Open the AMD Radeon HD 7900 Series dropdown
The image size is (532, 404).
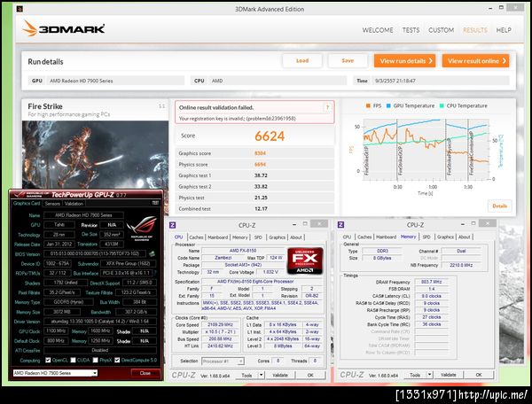point(55,373)
